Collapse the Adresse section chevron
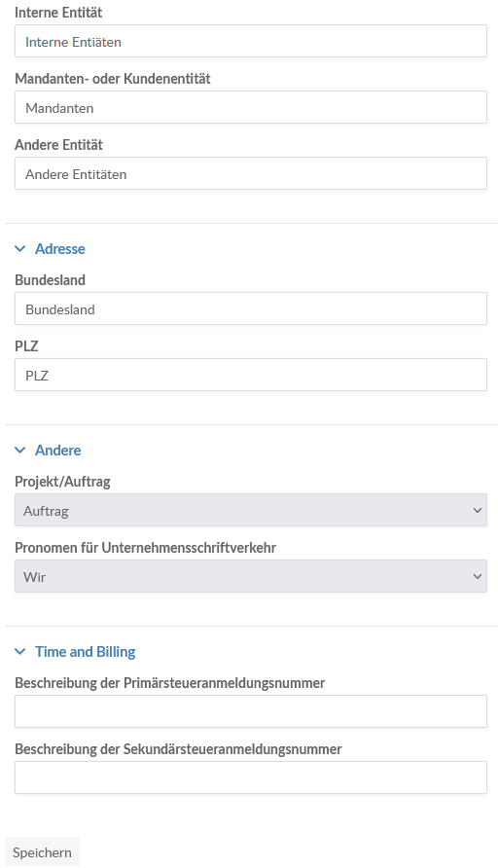The width and height of the screenshot is (498, 868). 19,249
